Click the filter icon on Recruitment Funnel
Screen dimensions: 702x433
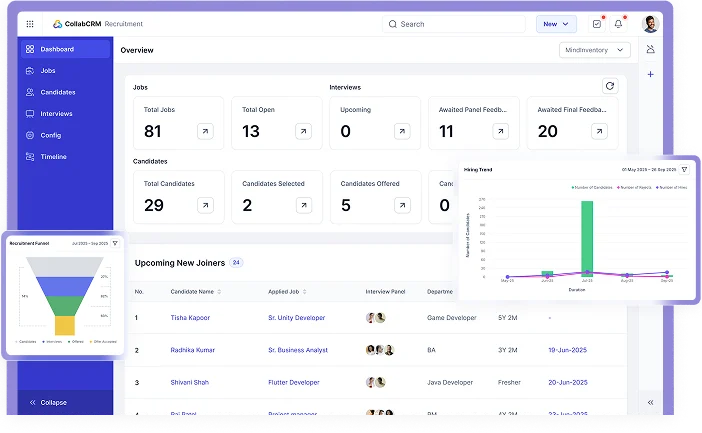[115, 243]
